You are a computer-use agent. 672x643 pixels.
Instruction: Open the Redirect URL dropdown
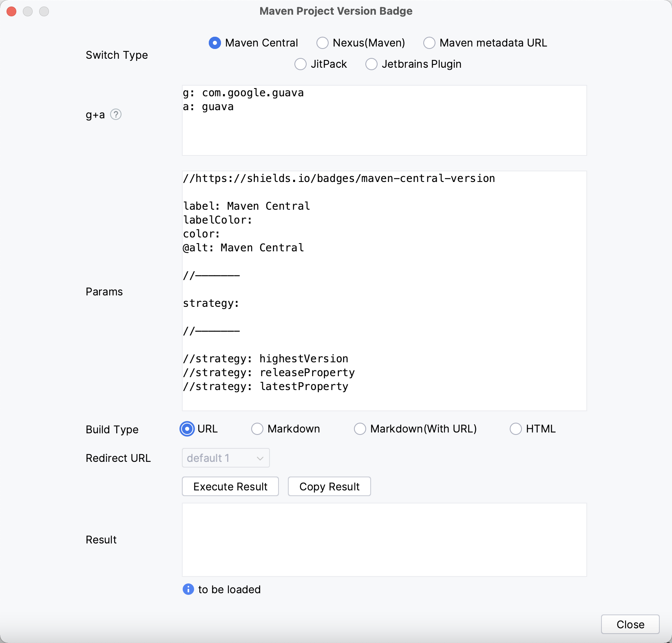[225, 458]
